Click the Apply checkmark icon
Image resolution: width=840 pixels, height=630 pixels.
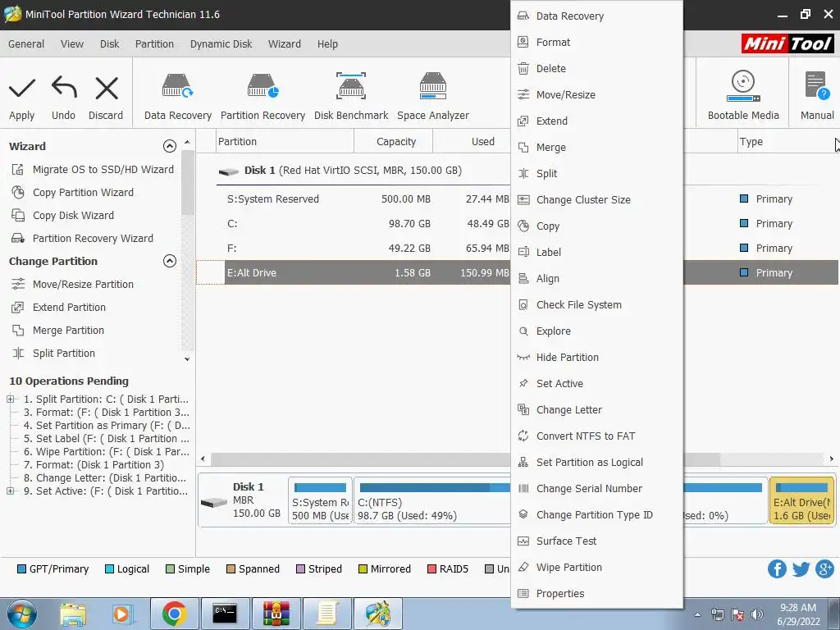(22, 89)
